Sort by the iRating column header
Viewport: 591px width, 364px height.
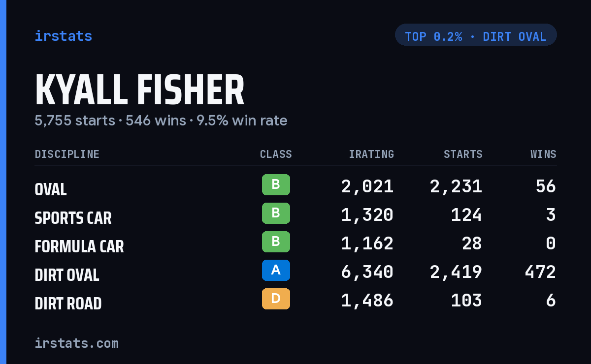(371, 154)
